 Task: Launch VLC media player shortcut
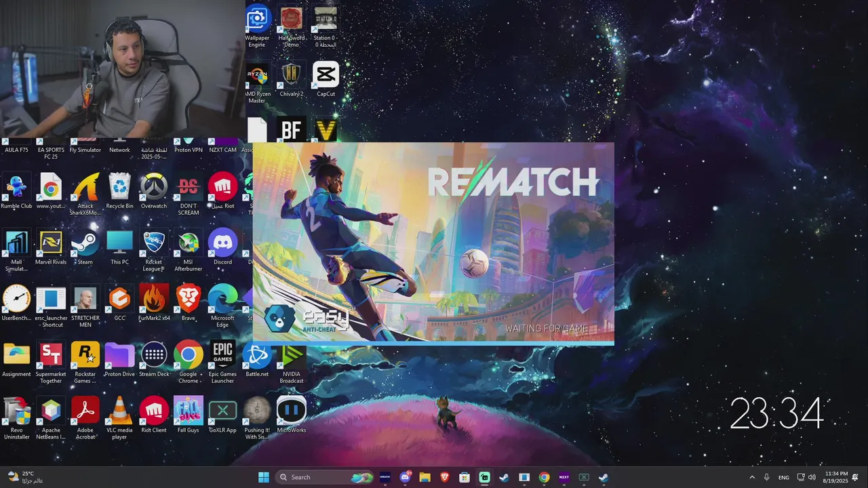119,420
